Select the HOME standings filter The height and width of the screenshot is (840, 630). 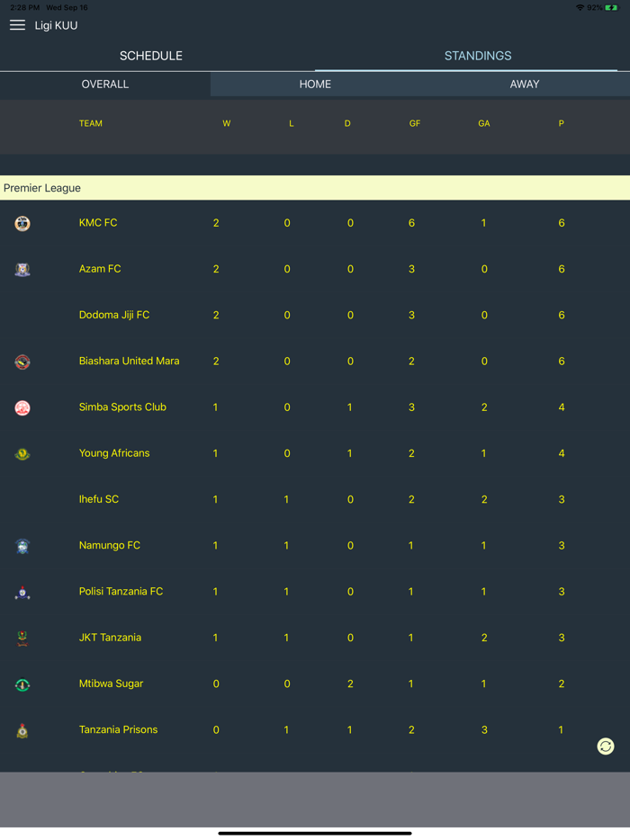coord(314,84)
